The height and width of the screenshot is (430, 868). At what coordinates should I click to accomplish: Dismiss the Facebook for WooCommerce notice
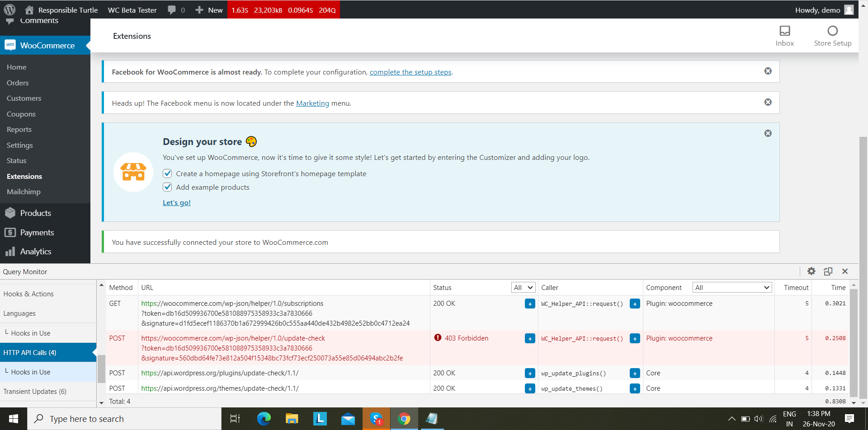click(768, 70)
